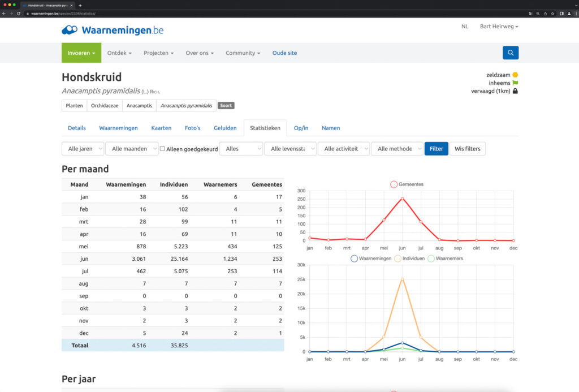Click the zoom magnifier icon in address bar

[538, 14]
